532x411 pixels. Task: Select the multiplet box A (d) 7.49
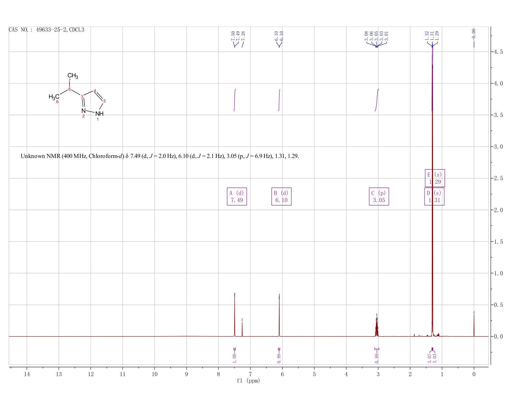237,197
